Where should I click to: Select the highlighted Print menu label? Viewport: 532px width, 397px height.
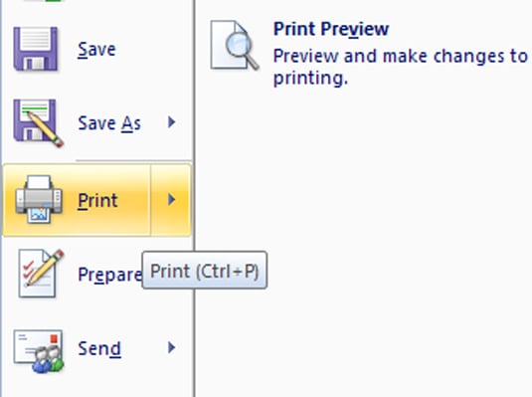click(x=97, y=200)
